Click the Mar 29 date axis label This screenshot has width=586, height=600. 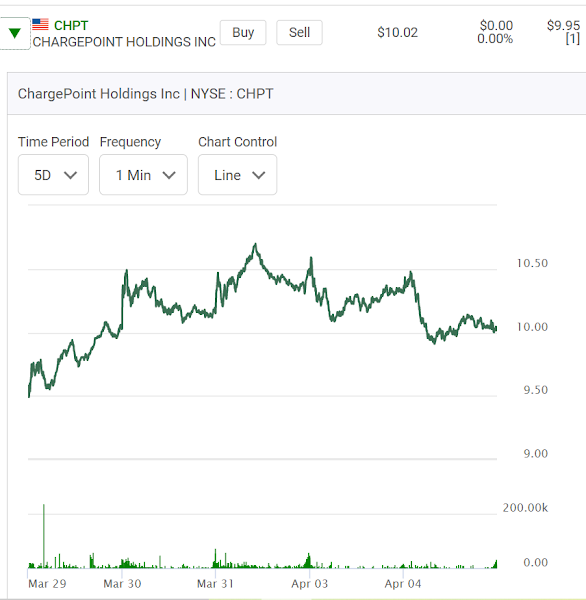(x=47, y=584)
